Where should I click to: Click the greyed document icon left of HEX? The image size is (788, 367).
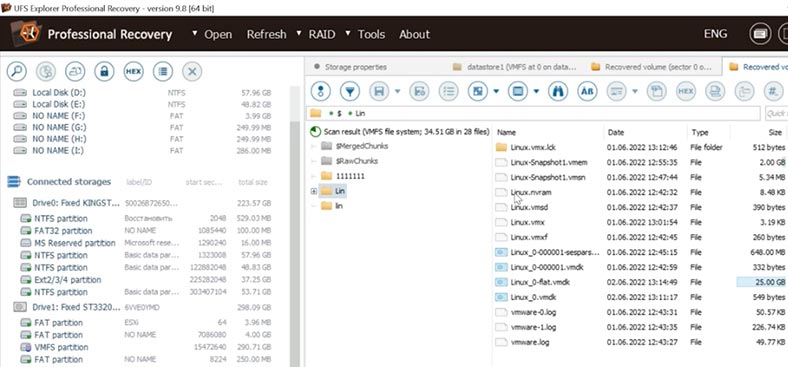(x=656, y=91)
